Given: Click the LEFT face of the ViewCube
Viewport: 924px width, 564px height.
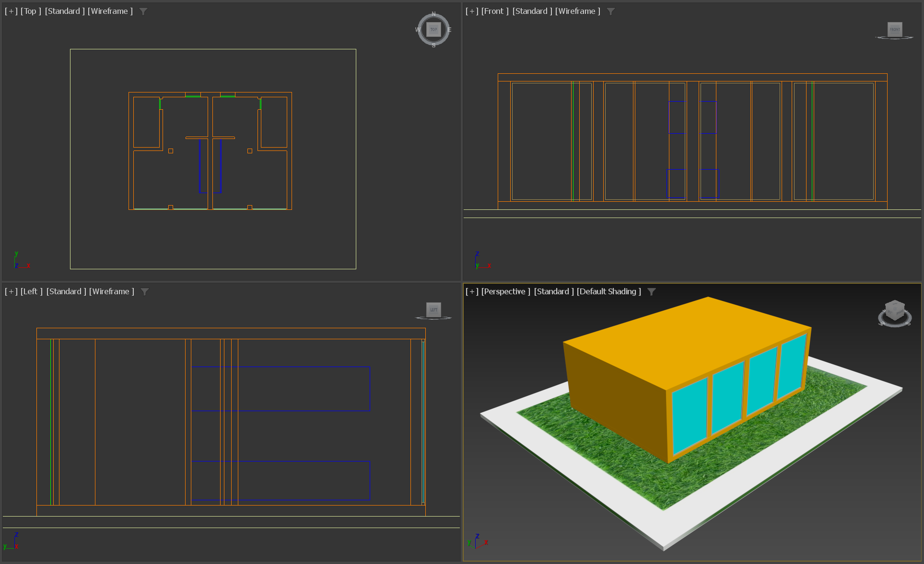Looking at the screenshot, I should click(x=433, y=310).
